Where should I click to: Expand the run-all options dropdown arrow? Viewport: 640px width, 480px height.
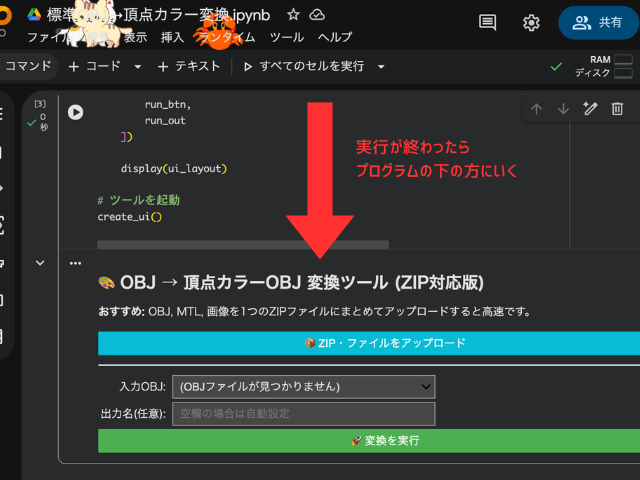tap(381, 67)
